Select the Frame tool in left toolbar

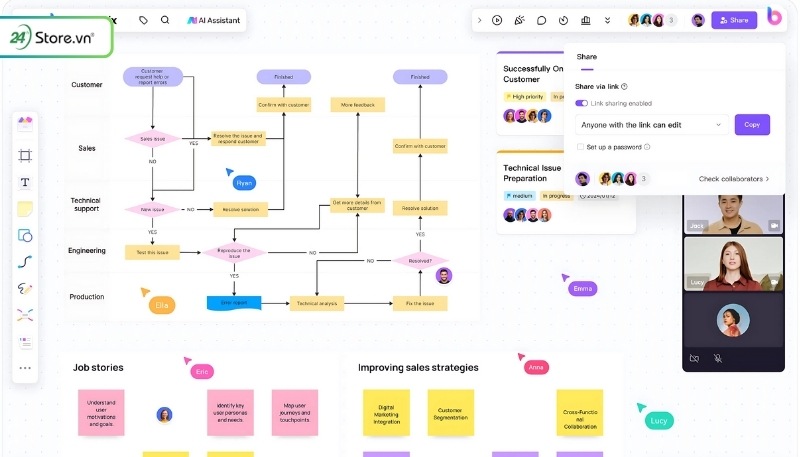click(25, 156)
